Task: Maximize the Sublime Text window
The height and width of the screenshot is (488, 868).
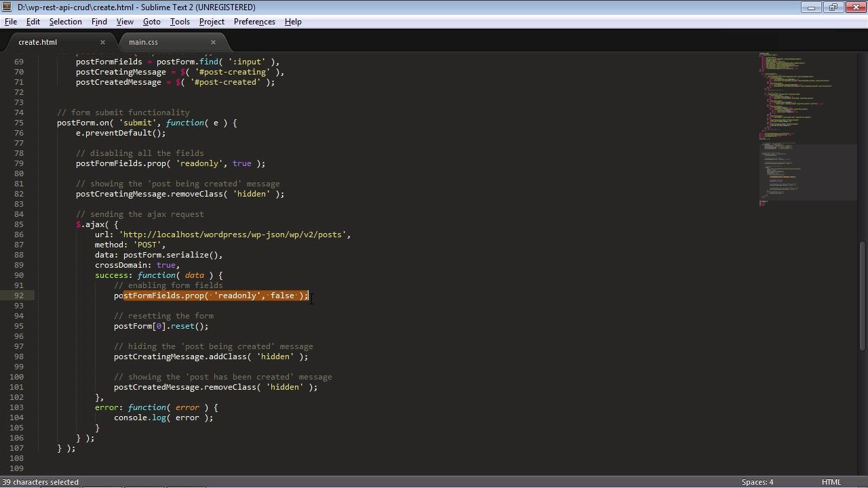Action: click(833, 7)
